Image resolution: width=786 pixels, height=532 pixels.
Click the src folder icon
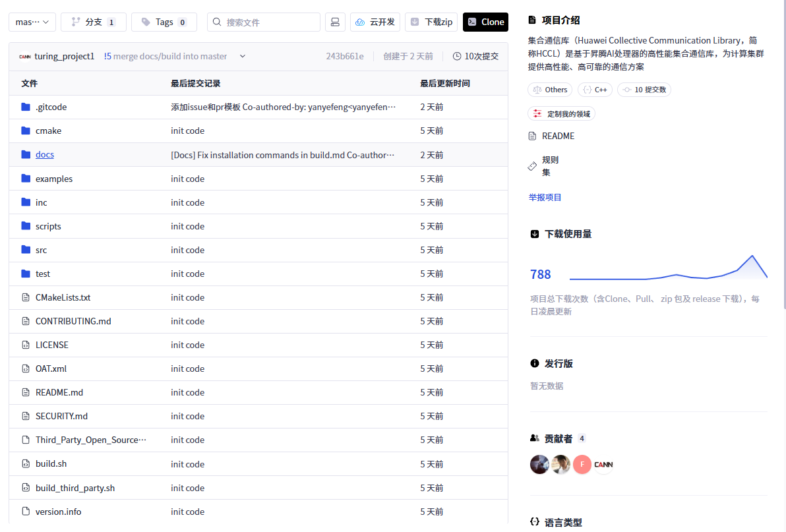(26, 250)
